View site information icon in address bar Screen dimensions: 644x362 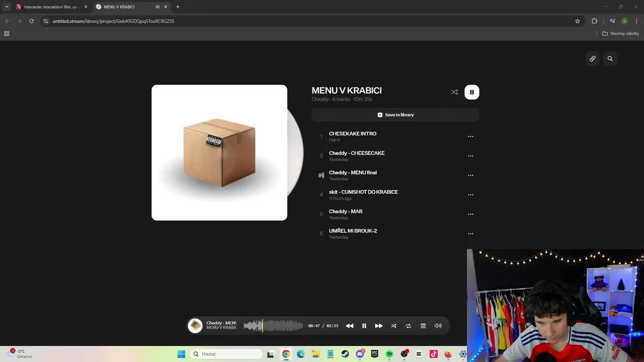point(46,21)
